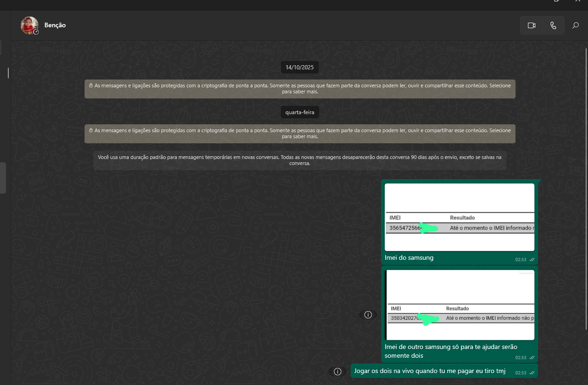
Task: Click the disappearing messages timer badge on avatar
Action: pos(36,32)
